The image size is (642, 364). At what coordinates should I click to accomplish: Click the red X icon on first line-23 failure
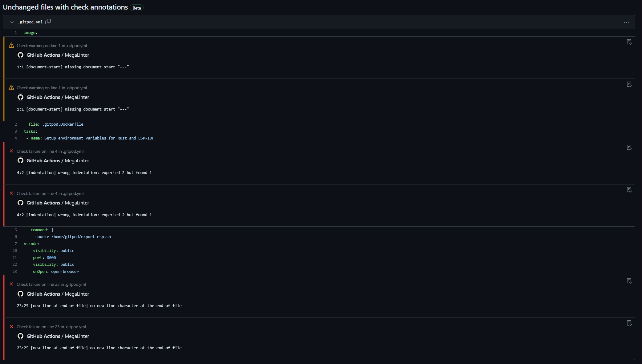[x=11, y=284]
